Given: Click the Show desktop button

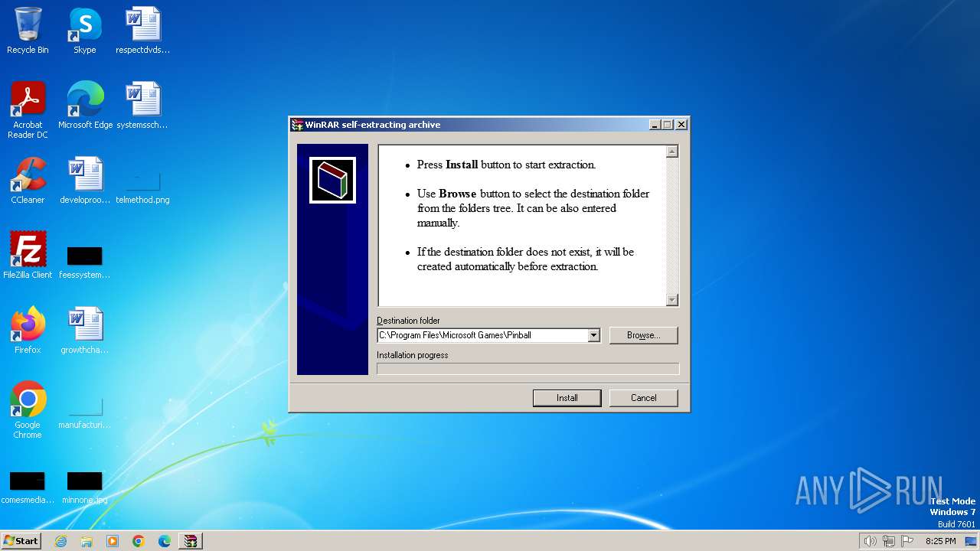Looking at the screenshot, I should pos(972,541).
